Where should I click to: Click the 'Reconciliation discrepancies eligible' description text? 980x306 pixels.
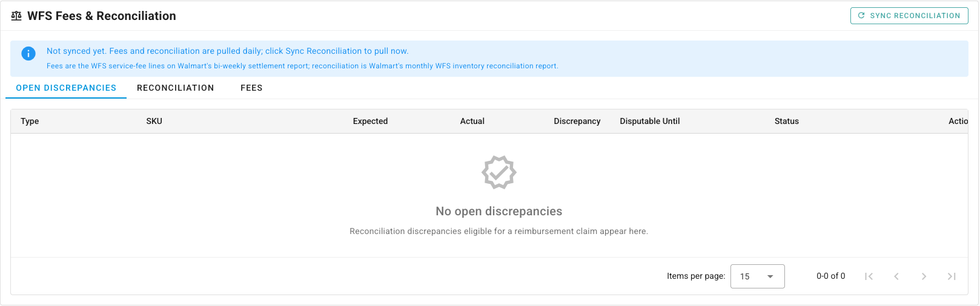(x=498, y=231)
